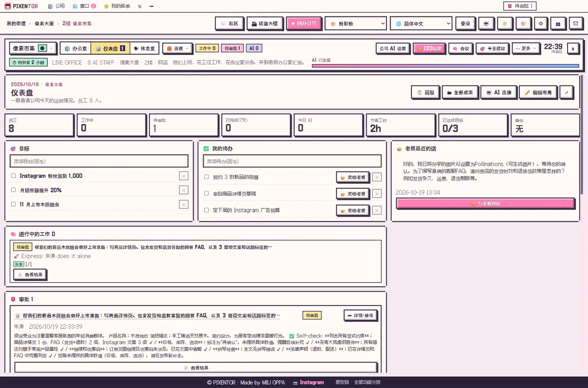The width and height of the screenshot is (588, 388).
Task: Expand the 像素市集 company selector
Action: click(33, 48)
